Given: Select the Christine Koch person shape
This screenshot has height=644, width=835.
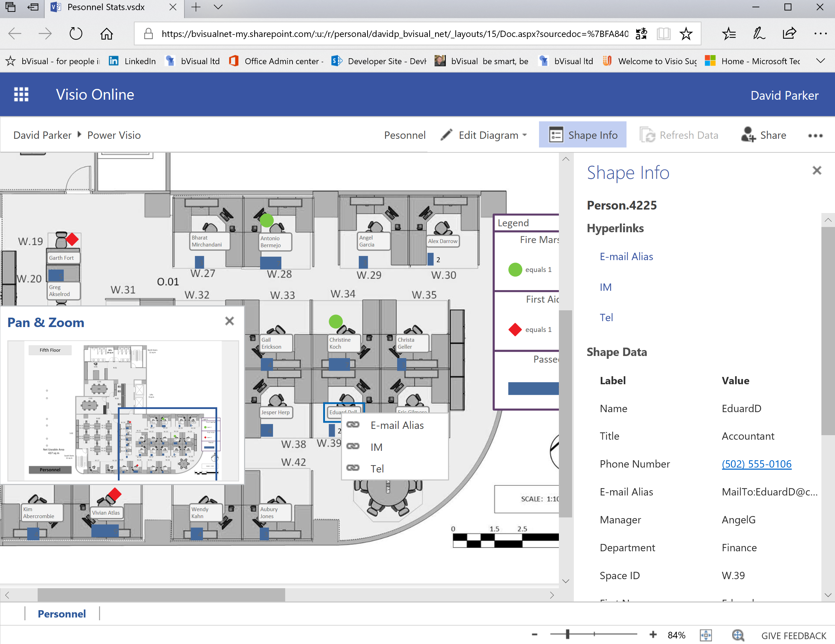Looking at the screenshot, I should pyautogui.click(x=344, y=343).
